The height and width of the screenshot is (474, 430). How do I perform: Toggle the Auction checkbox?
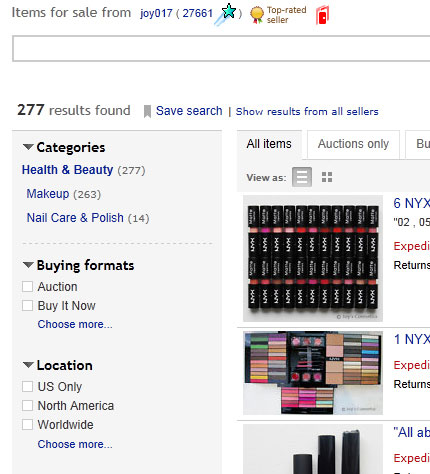point(27,287)
